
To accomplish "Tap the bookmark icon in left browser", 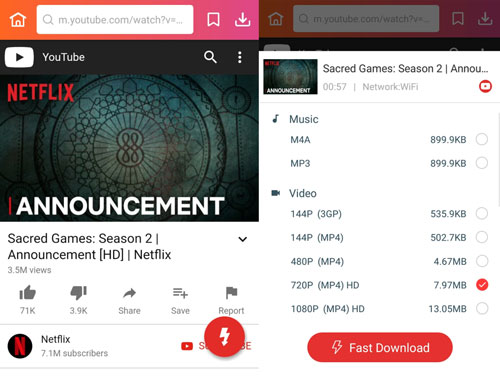I will coord(213,20).
